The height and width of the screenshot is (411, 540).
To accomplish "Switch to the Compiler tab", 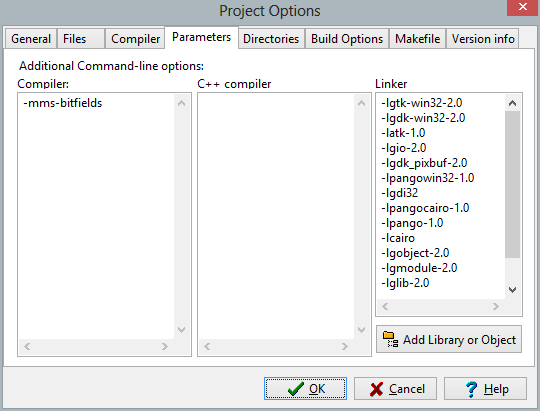I will (135, 39).
